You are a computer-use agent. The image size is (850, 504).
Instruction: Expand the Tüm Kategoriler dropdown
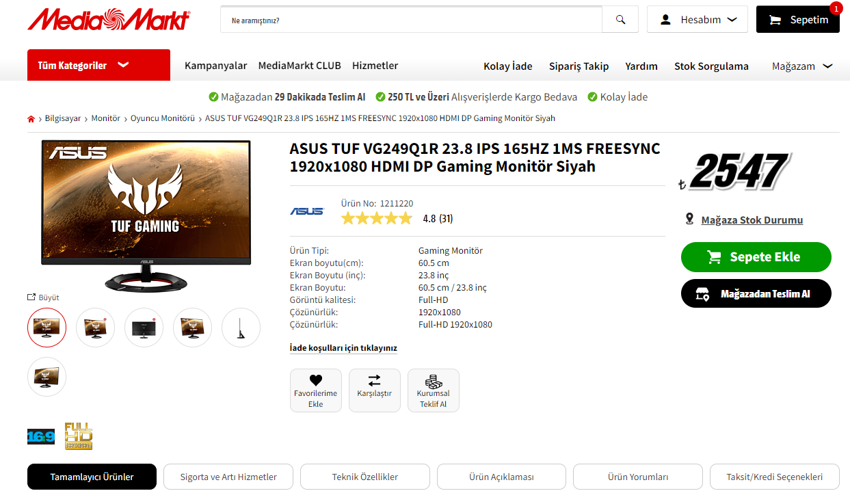point(98,65)
